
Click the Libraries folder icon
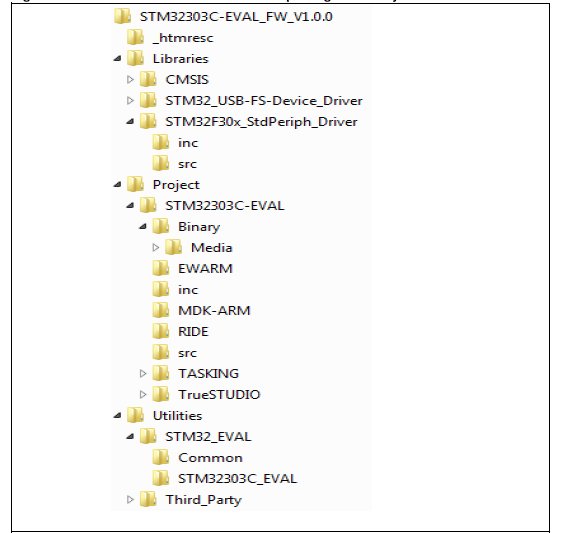click(136, 58)
